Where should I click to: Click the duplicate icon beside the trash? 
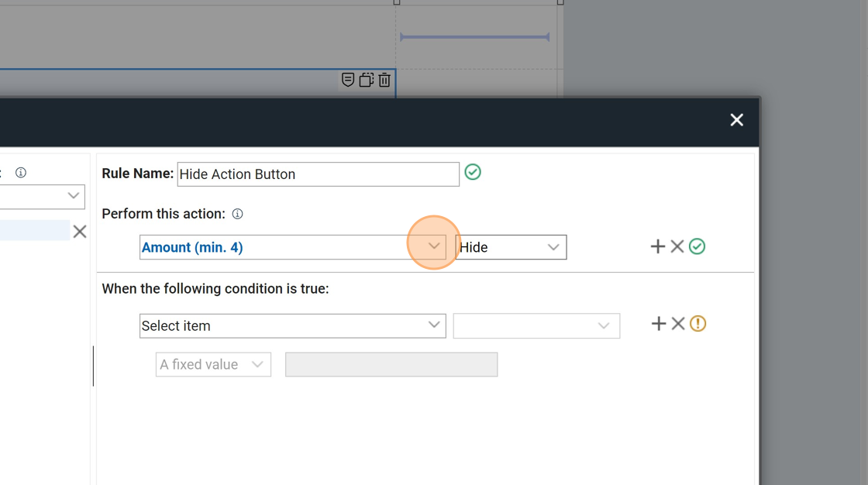coord(367,80)
